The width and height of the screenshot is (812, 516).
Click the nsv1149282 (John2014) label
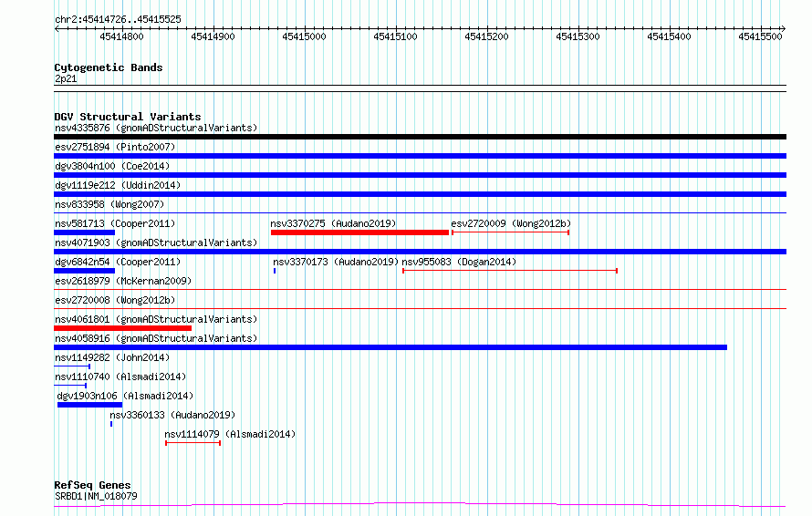tap(112, 357)
